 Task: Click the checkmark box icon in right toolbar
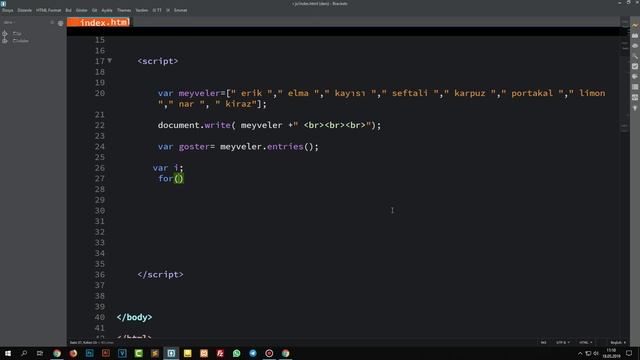(x=635, y=67)
